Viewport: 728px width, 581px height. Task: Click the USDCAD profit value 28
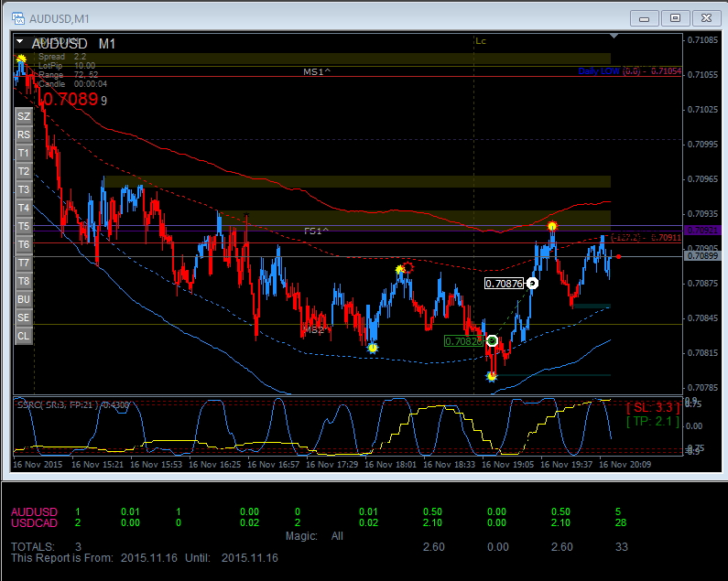click(x=621, y=523)
